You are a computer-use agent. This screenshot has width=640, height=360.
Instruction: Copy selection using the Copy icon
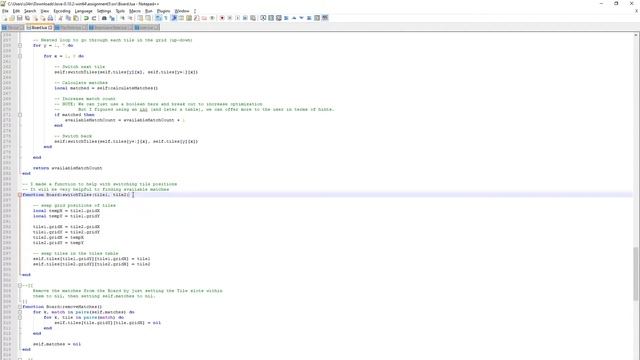pyautogui.click(x=68, y=18)
